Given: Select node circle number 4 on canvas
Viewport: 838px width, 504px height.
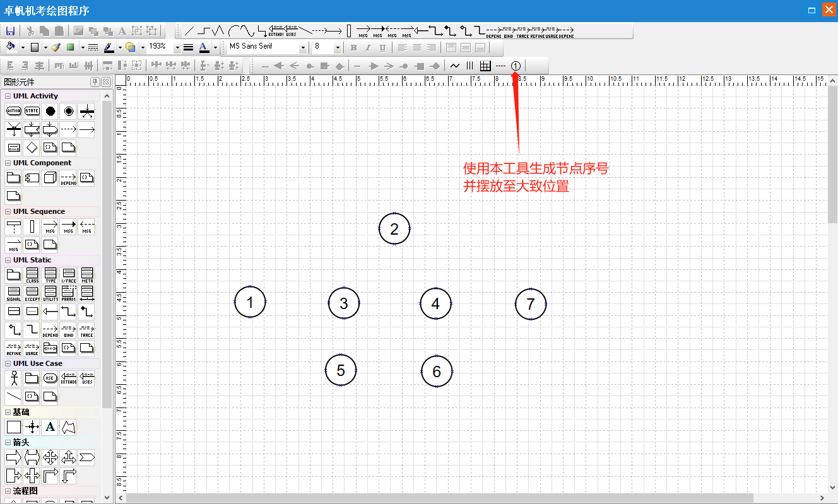Looking at the screenshot, I should click(435, 303).
